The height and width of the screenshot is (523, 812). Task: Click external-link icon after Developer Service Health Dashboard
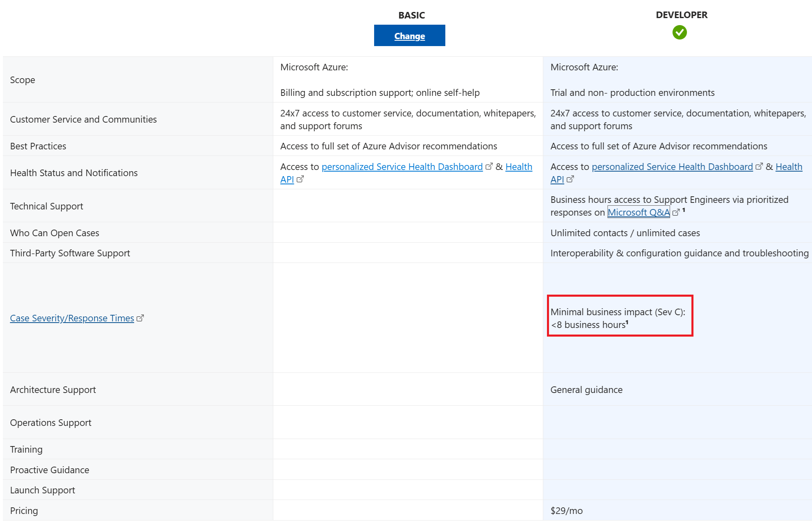tap(759, 166)
